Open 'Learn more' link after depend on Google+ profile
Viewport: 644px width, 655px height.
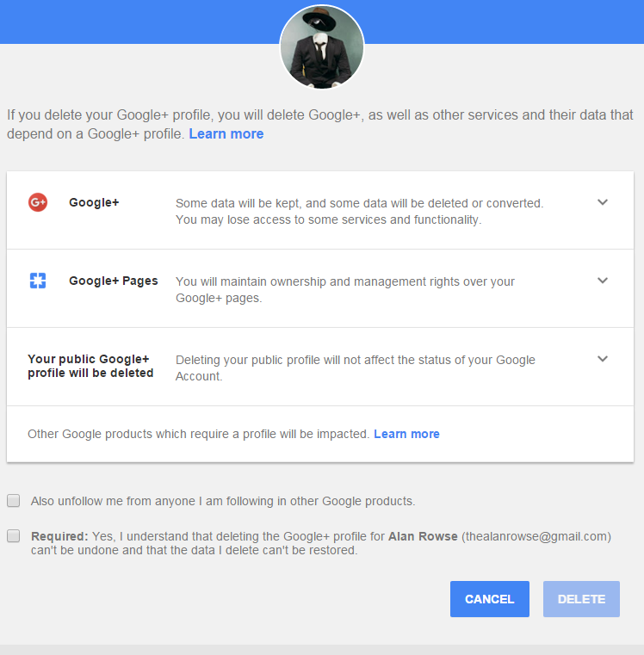pos(226,133)
